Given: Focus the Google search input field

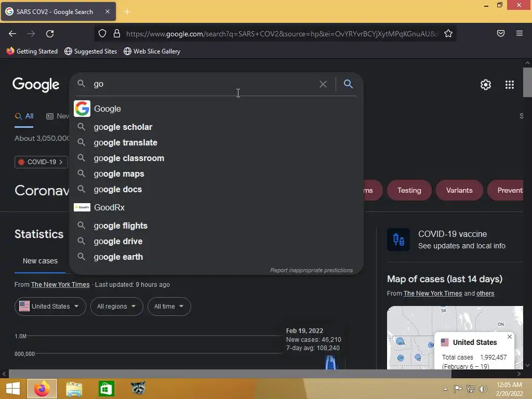Looking at the screenshot, I should [x=204, y=84].
